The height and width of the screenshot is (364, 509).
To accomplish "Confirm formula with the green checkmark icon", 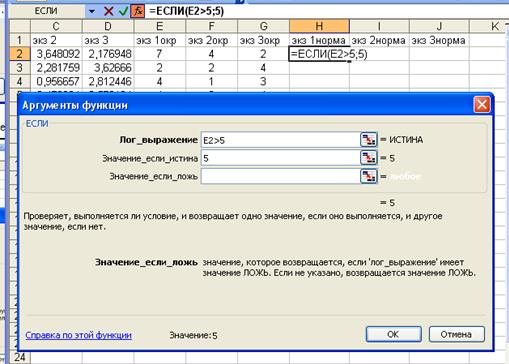I will 123,11.
